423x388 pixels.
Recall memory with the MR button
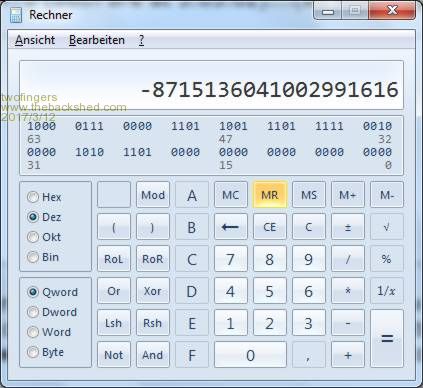pyautogui.click(x=270, y=195)
